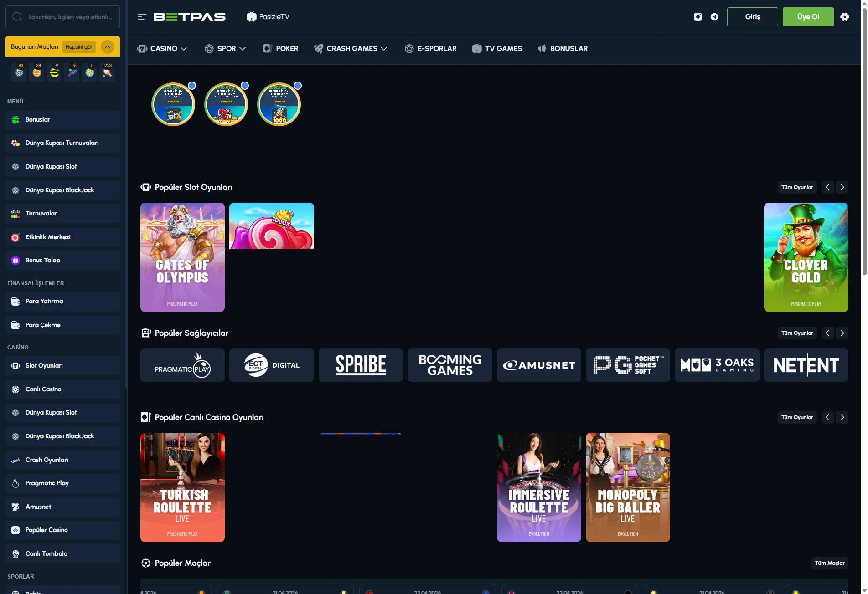This screenshot has width=868, height=594.
Task: Open Dünya Kupası Turnuvaları in the sidebar
Action: click(62, 143)
